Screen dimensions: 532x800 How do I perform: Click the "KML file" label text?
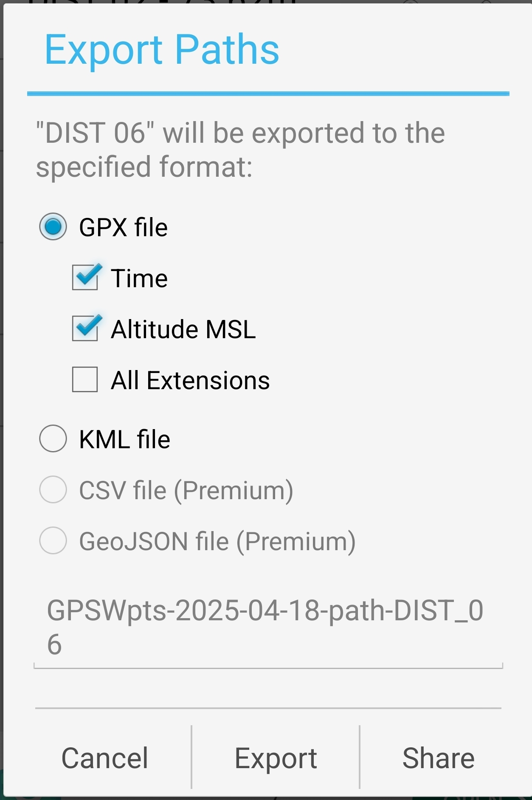125,439
